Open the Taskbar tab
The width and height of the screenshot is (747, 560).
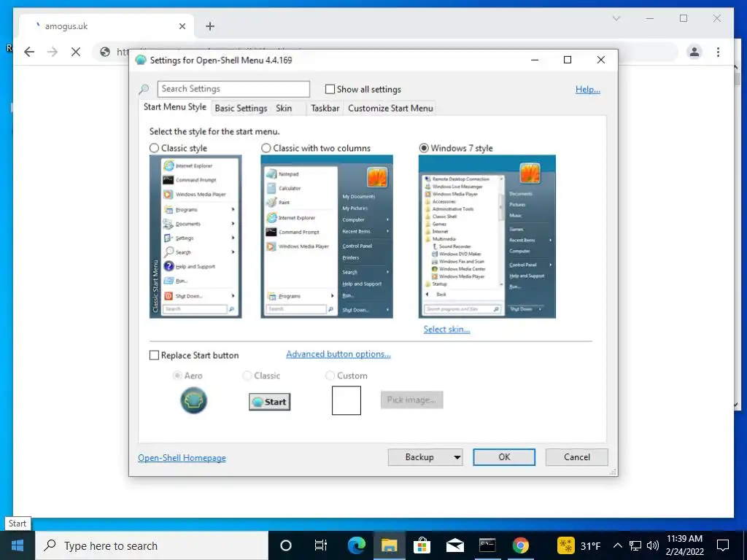coord(325,108)
